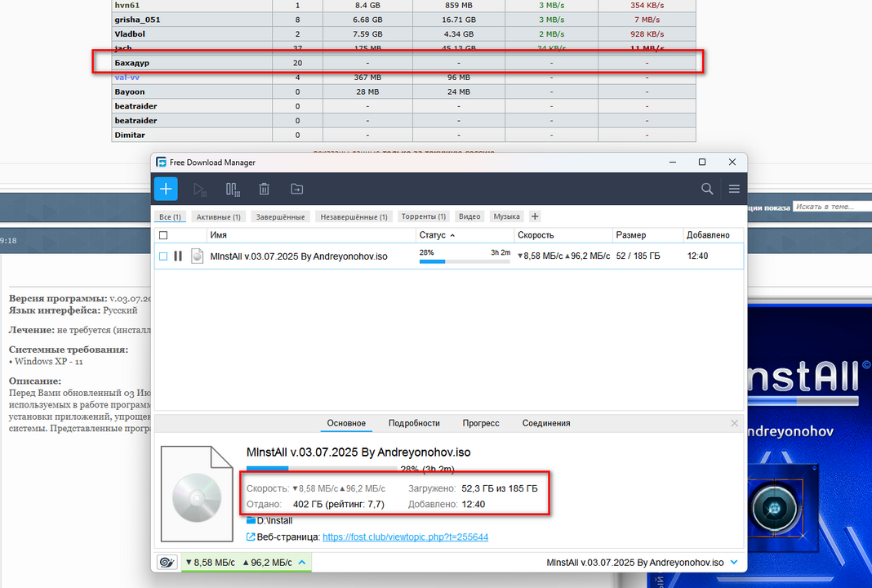Screen dimensions: 872x588
Task: Open the Незавершённые (1) filter tab
Action: [354, 217]
